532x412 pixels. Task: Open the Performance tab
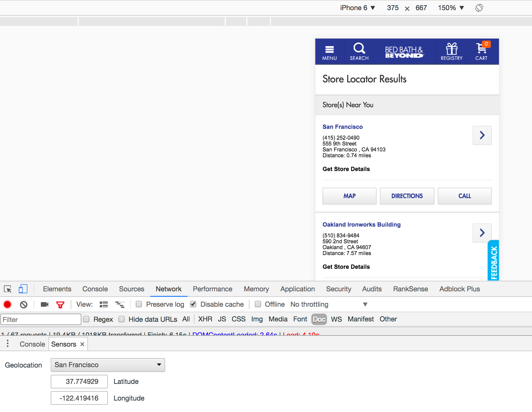pos(213,289)
